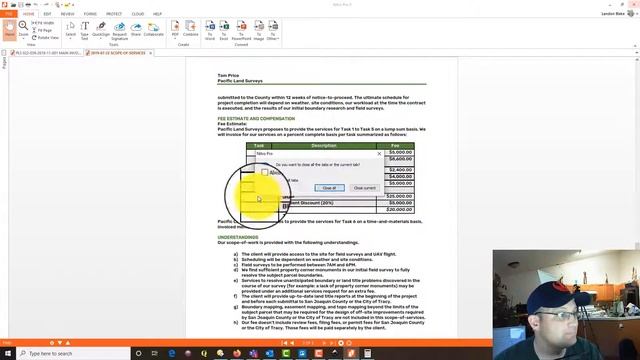Image resolution: width=640 pixels, height=360 pixels.
Task: Expand the PDF create dropdown arrow
Action: (175, 38)
